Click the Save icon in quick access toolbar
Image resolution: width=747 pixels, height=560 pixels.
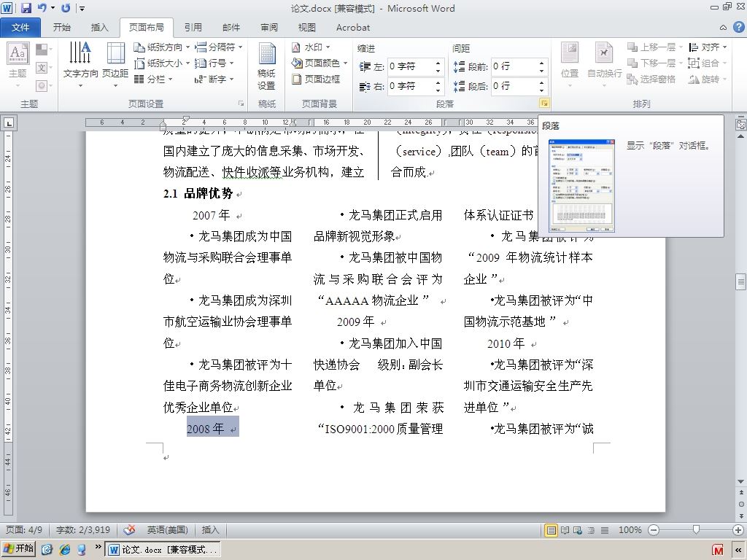(26, 8)
